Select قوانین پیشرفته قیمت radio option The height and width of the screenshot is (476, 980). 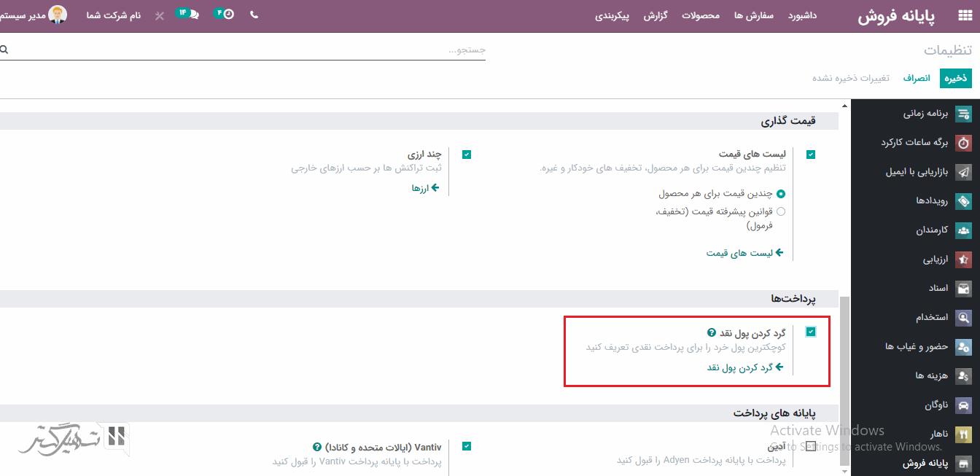(x=781, y=211)
